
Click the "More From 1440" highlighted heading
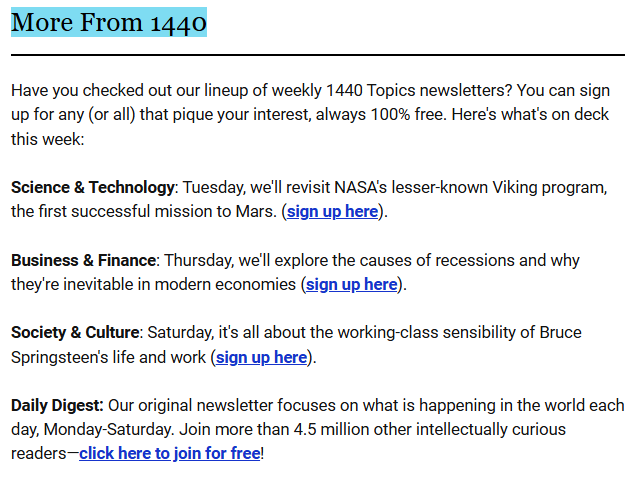point(109,21)
